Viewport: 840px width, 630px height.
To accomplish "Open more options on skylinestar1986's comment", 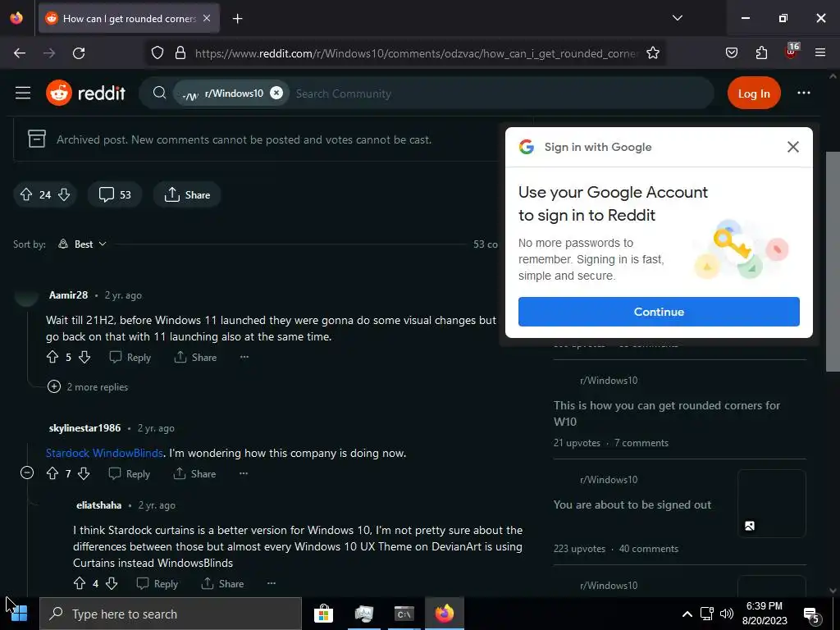I will 244,473.
